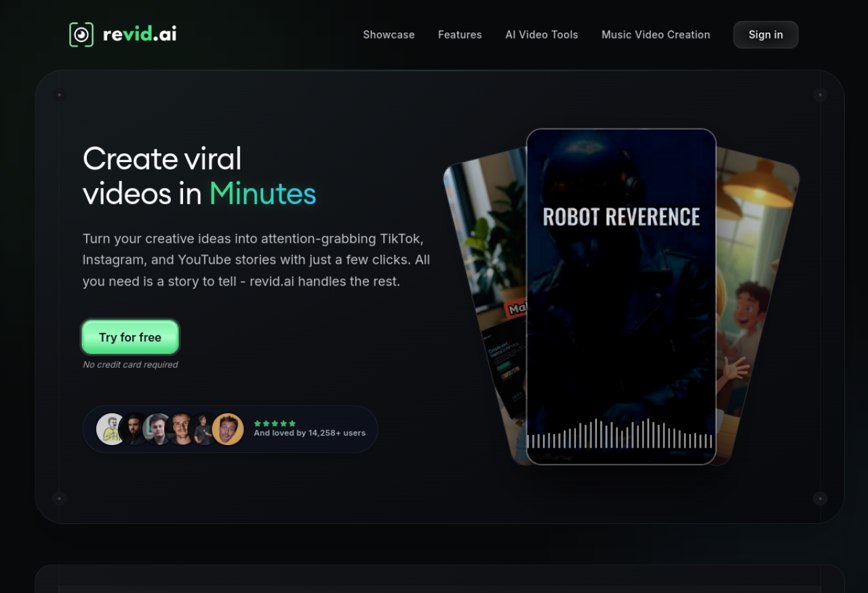The width and height of the screenshot is (868, 593).
Task: Go to AI Video Tools menu
Action: 542,35
